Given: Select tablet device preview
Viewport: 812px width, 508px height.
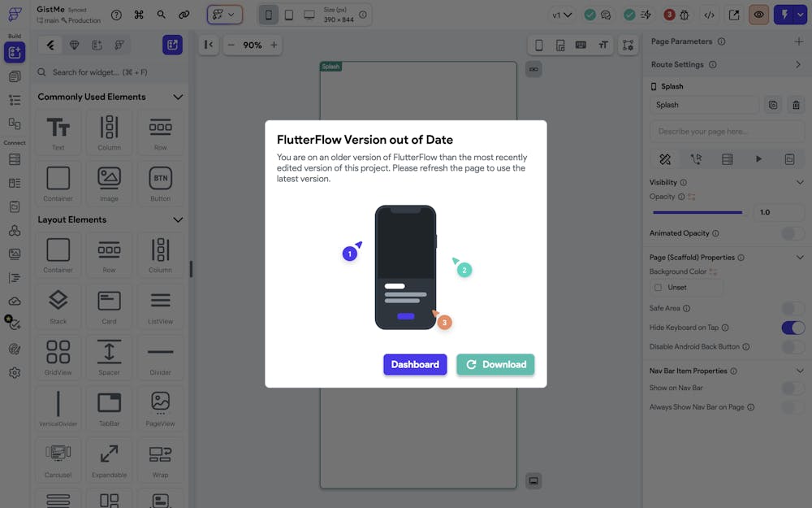Looking at the screenshot, I should click(289, 15).
